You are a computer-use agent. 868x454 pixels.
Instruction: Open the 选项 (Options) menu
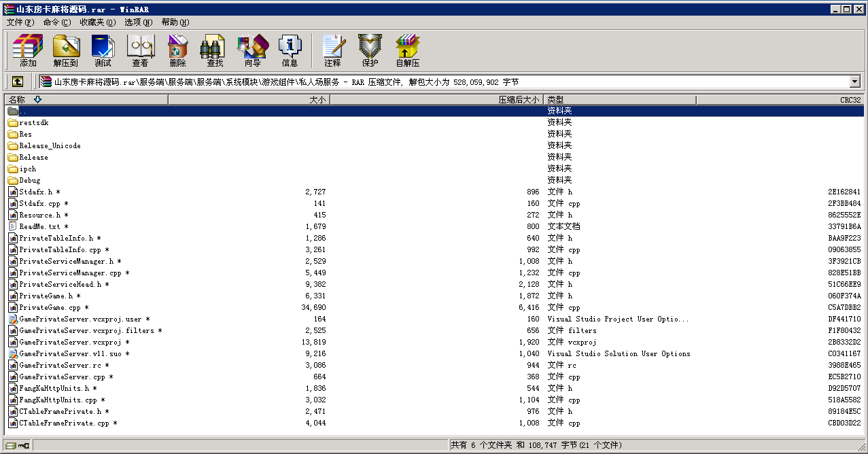pyautogui.click(x=138, y=22)
